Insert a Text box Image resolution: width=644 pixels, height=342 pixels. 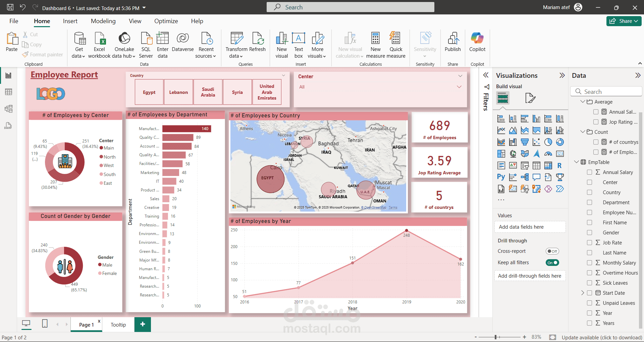click(x=299, y=45)
